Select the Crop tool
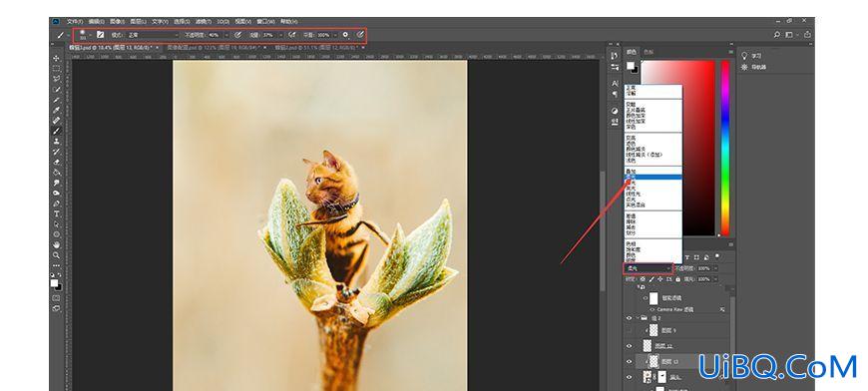This screenshot has width=868, height=391. [x=57, y=100]
